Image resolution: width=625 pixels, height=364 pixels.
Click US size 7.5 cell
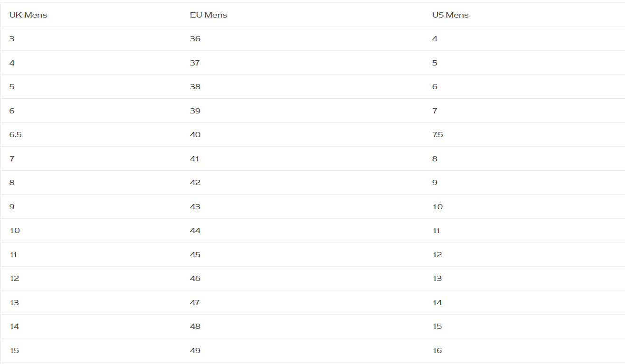pyautogui.click(x=437, y=135)
